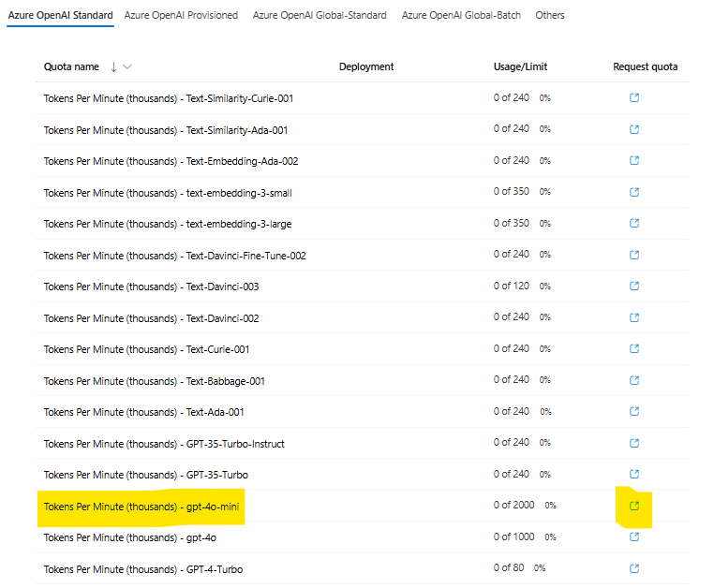Select the Text-Babbage-001 quota name
This screenshot has height=588, width=714.
tap(155, 381)
